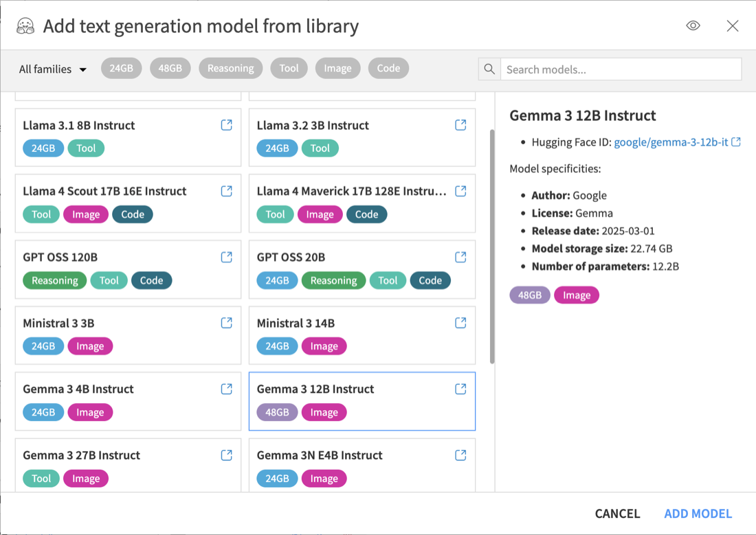Screen dimensions: 756x535
Task: Open Llama 3.1 8B Instruct external link icon
Action: pos(226,125)
